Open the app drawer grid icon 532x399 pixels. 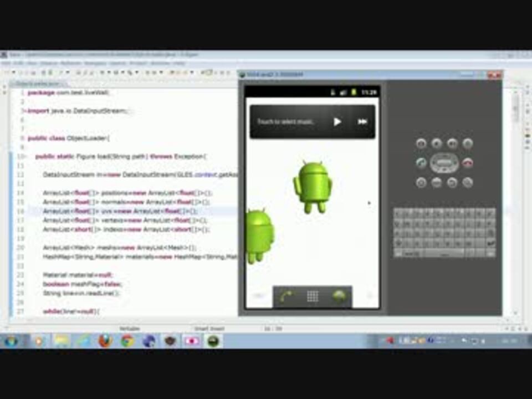313,296
